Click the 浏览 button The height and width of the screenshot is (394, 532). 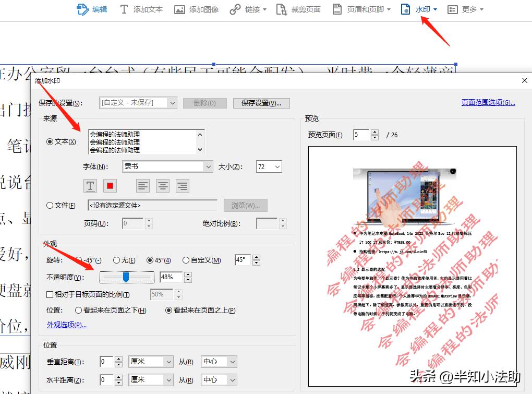[x=245, y=205]
